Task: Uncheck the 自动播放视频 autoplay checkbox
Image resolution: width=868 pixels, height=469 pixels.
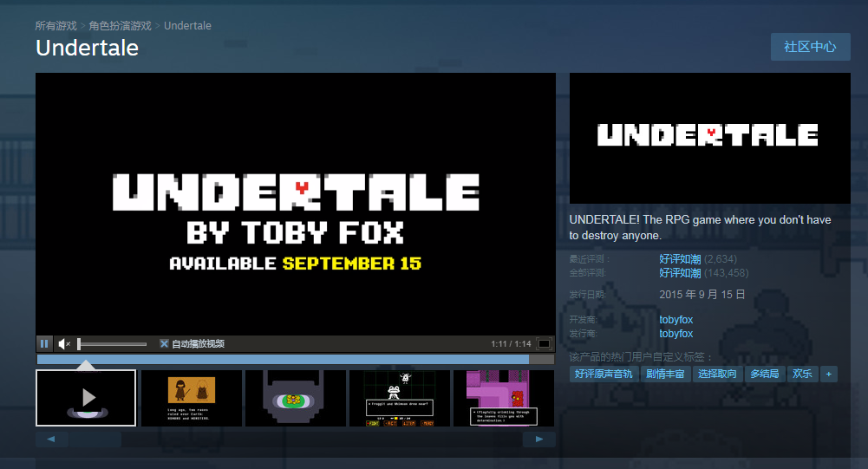Action: tap(164, 344)
